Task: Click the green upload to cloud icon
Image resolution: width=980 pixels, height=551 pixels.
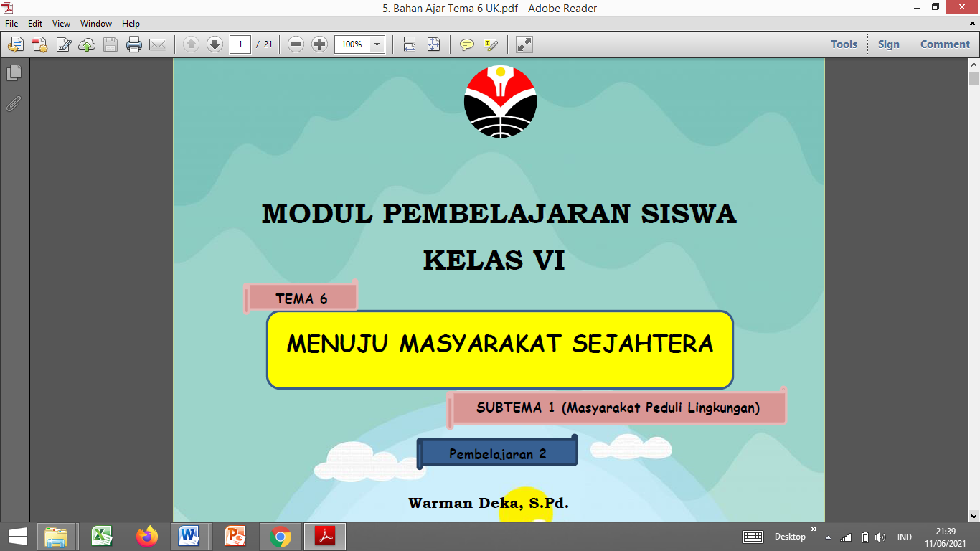Action: point(87,44)
